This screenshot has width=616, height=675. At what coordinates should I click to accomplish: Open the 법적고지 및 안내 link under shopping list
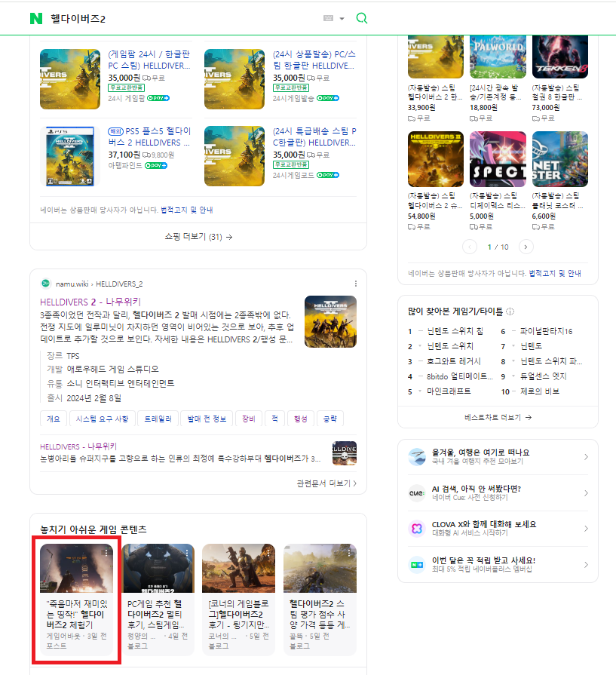pos(187,210)
